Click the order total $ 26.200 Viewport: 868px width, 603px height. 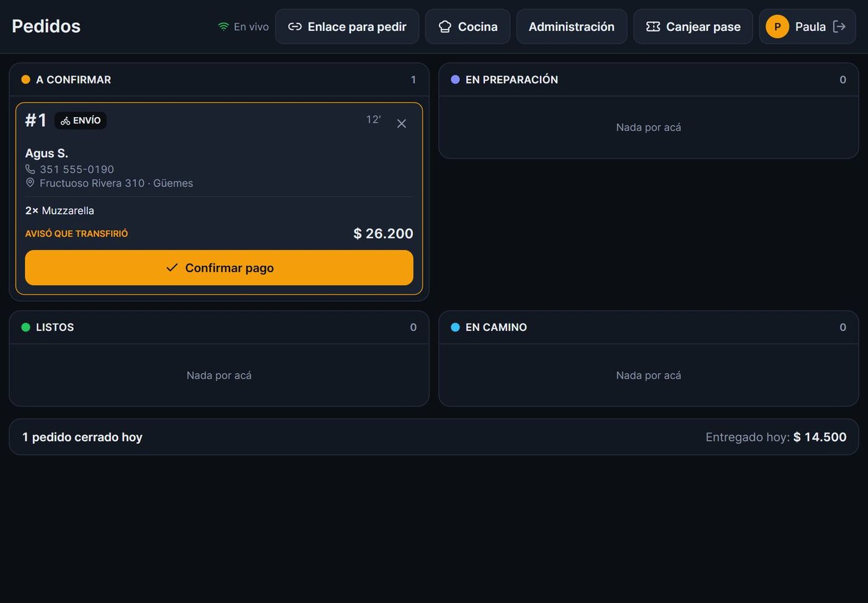383,234
